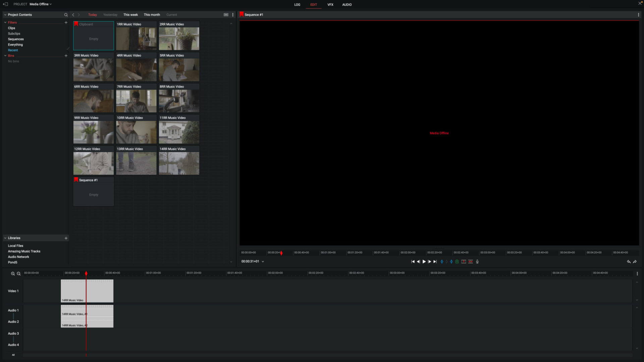This screenshot has height=362, width=644.
Task: Expand the Bins section in sidebar
Action: click(x=5, y=55)
